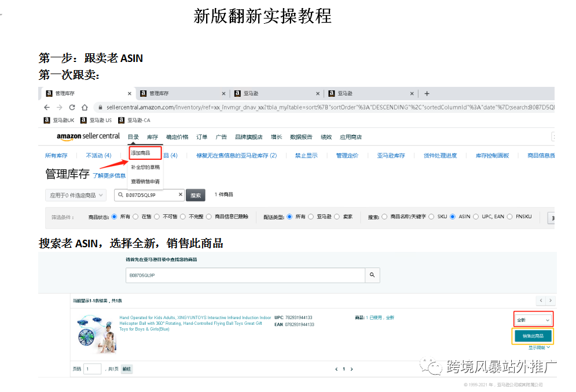Open the 不活动 (4) link
The image size is (576, 392).
click(98, 156)
